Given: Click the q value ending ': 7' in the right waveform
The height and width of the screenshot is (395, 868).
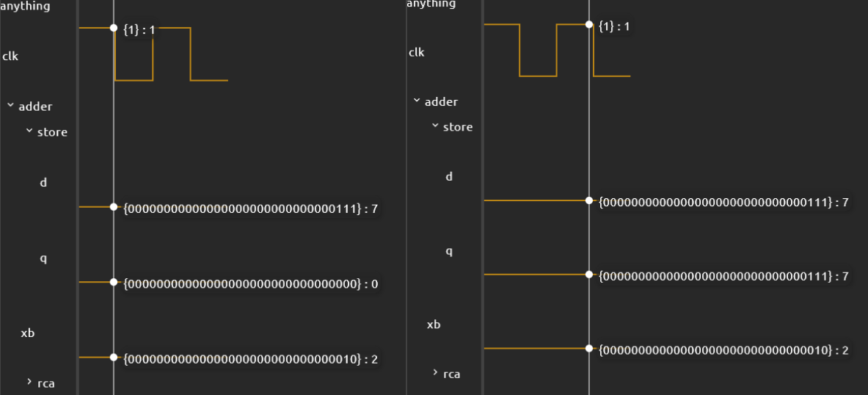Looking at the screenshot, I should [x=723, y=276].
